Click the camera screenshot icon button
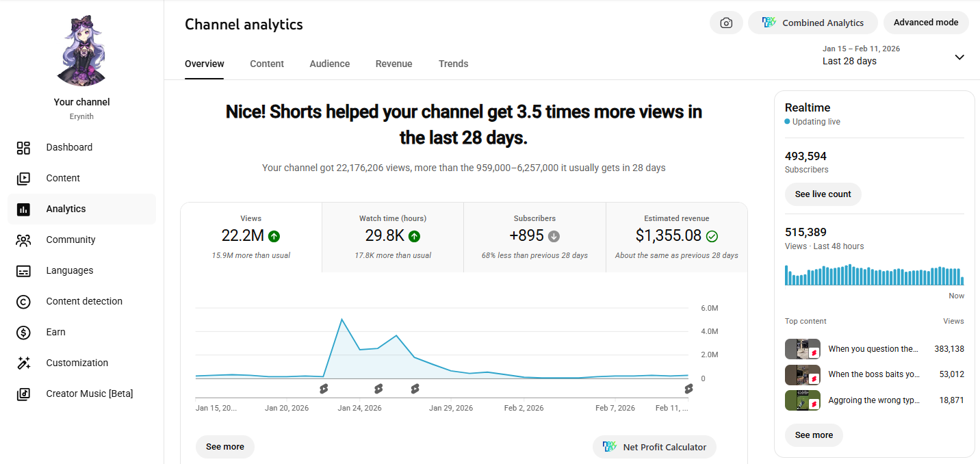The height and width of the screenshot is (464, 980). [x=726, y=23]
